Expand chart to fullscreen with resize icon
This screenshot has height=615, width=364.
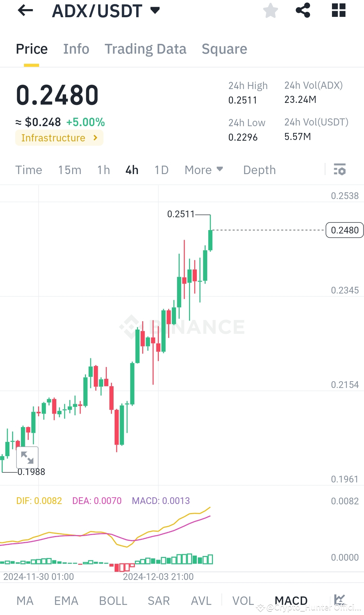[28, 457]
